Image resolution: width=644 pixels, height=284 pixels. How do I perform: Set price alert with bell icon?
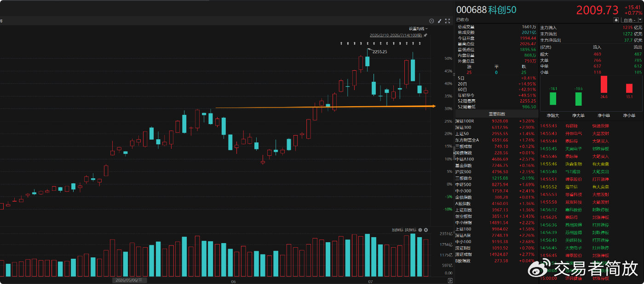pyautogui.click(x=616, y=20)
